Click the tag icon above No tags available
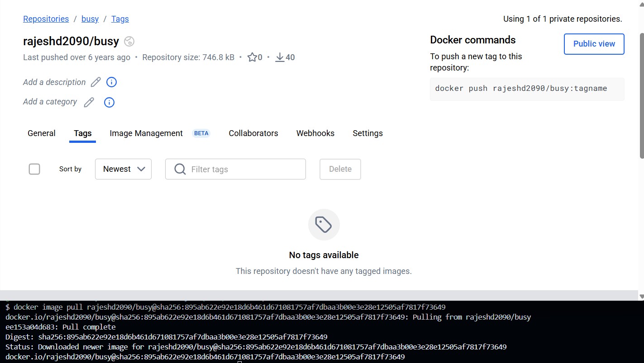This screenshot has height=363, width=644. [x=324, y=225]
